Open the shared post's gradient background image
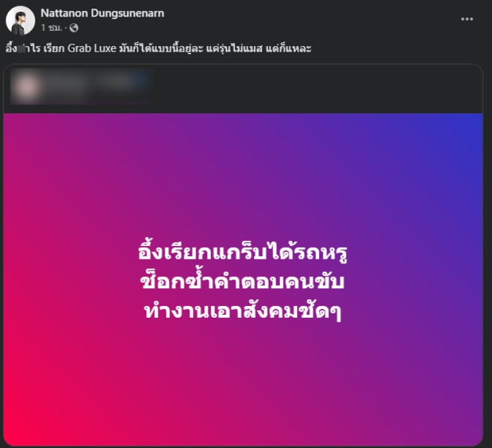The height and width of the screenshot is (448, 492). 243,280
